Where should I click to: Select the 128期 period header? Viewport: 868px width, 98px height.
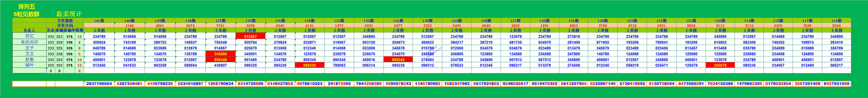click(x=486, y=21)
